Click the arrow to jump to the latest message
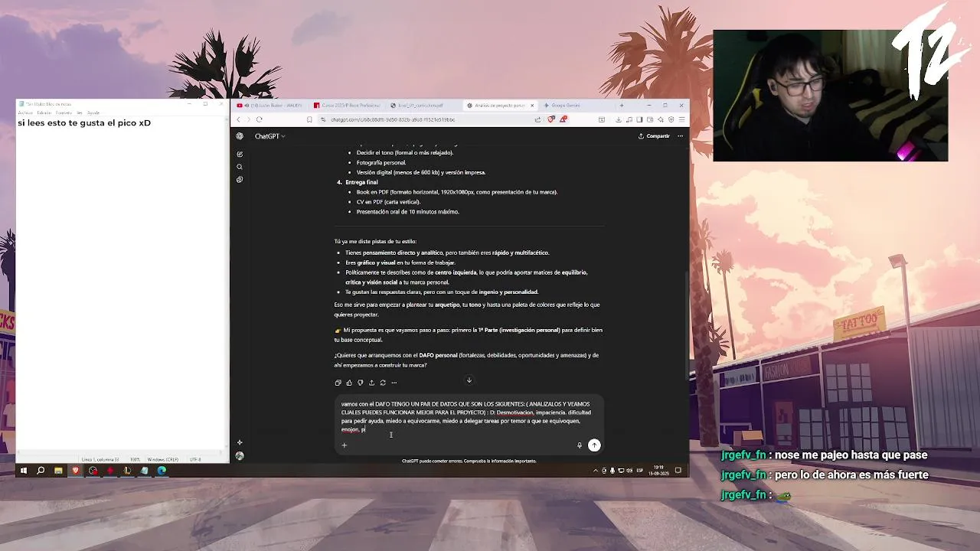 point(469,380)
